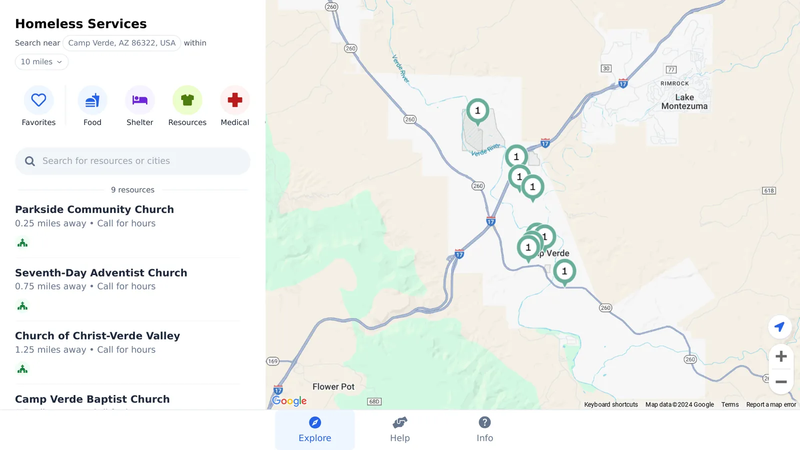Zoom out with the map minus button
Screen dimensions: 800x450
[781, 382]
